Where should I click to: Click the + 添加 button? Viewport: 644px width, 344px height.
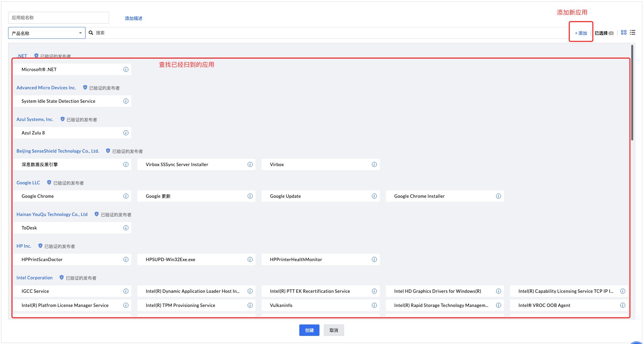581,33
